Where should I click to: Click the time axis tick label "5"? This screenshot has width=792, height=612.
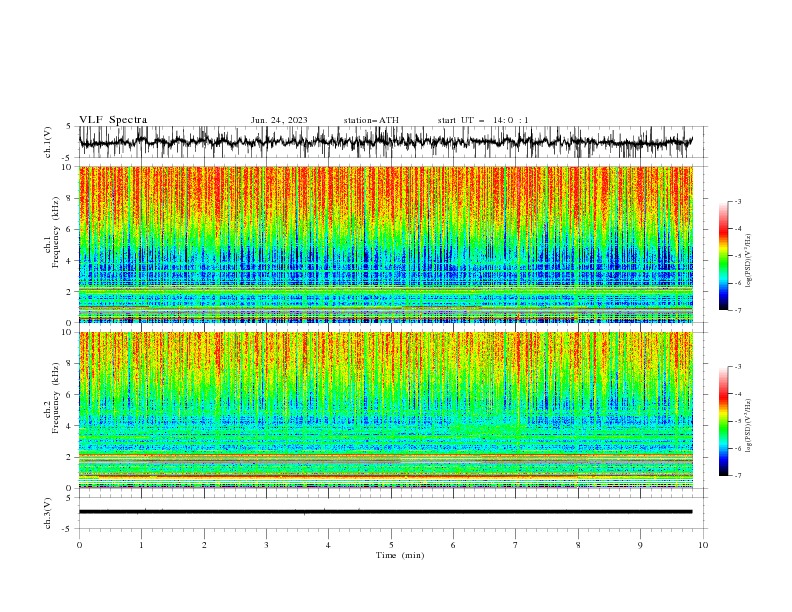391,545
